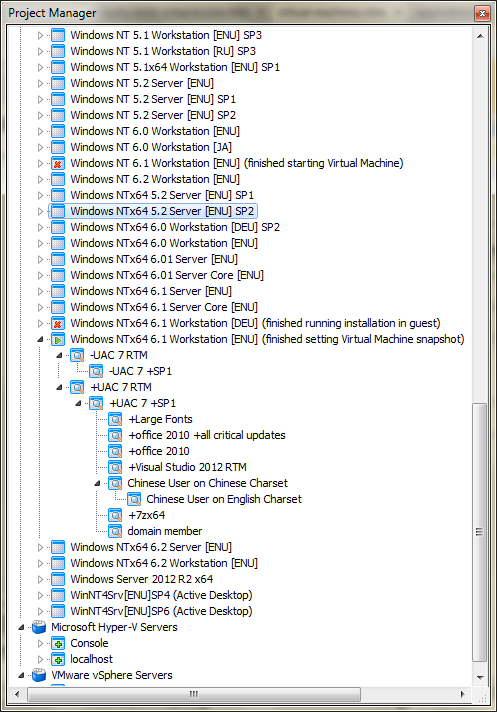
Task: Click the vertical scrollbar thumb
Action: pos(480,532)
